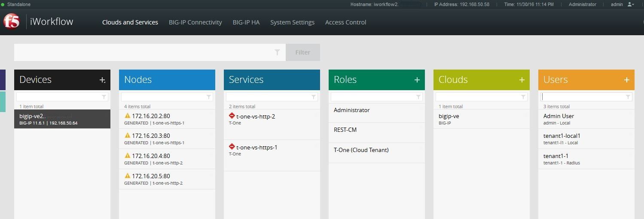The image size is (644, 219).
Task: Click IP Address 192.168.50.58 in top bar
Action: pos(462,4)
